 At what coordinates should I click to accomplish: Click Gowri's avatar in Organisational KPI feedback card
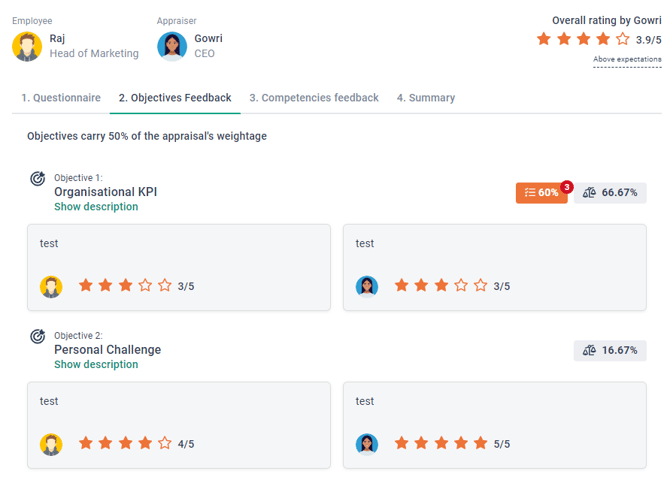[x=367, y=286]
